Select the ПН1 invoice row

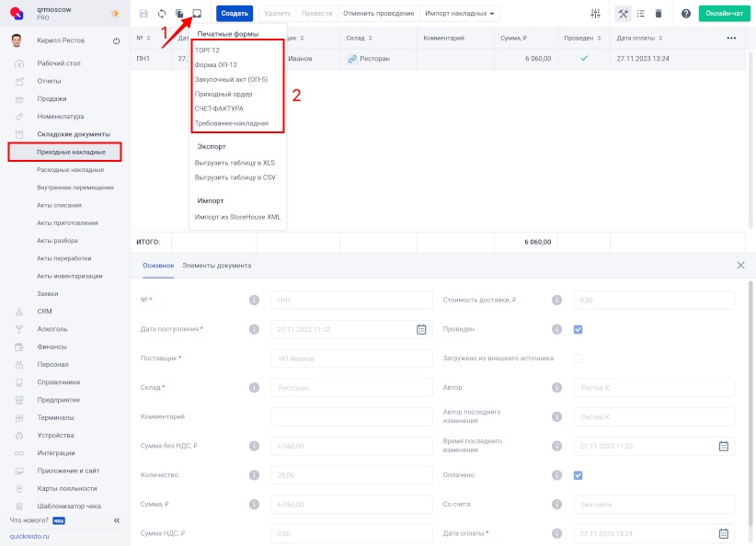click(x=438, y=59)
